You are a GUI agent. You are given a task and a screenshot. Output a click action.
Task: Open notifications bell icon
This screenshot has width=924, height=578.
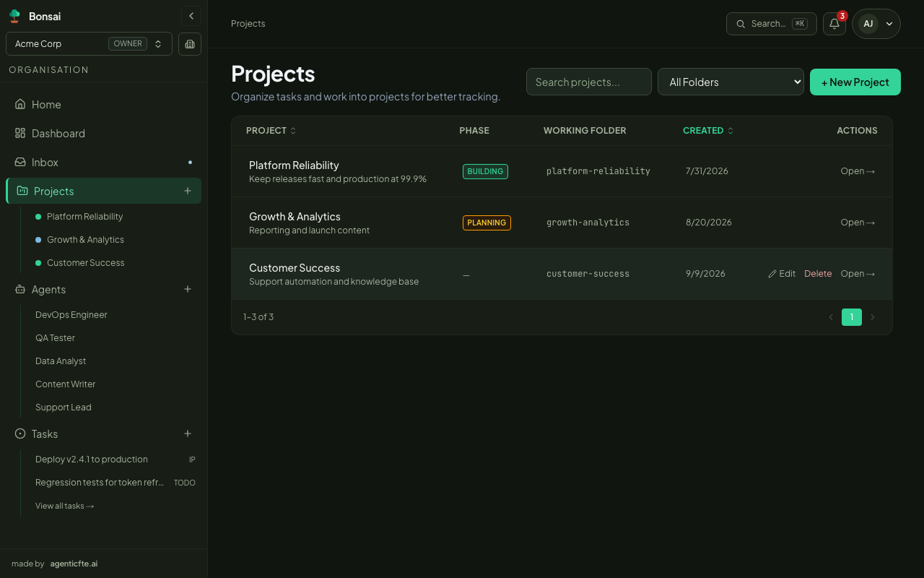click(834, 24)
